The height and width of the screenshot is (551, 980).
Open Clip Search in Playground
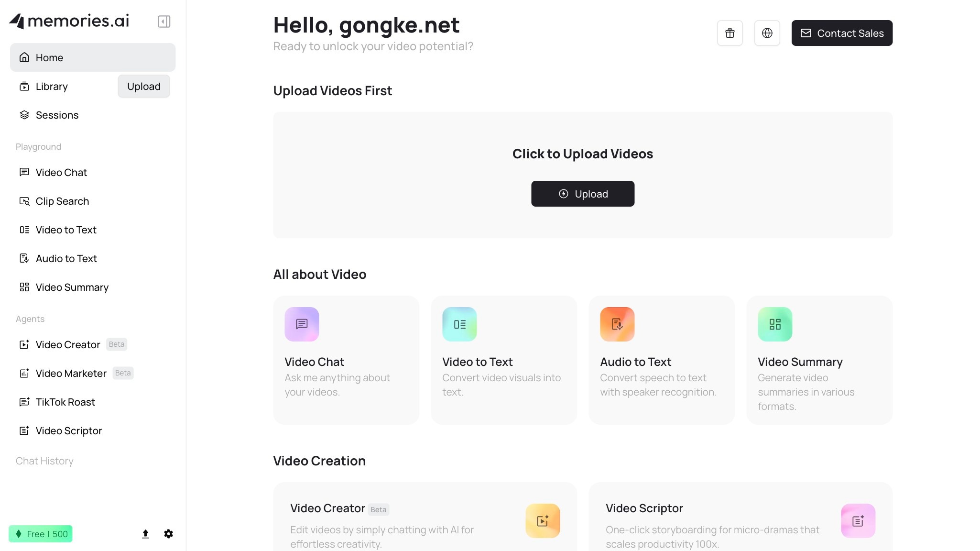(x=62, y=201)
